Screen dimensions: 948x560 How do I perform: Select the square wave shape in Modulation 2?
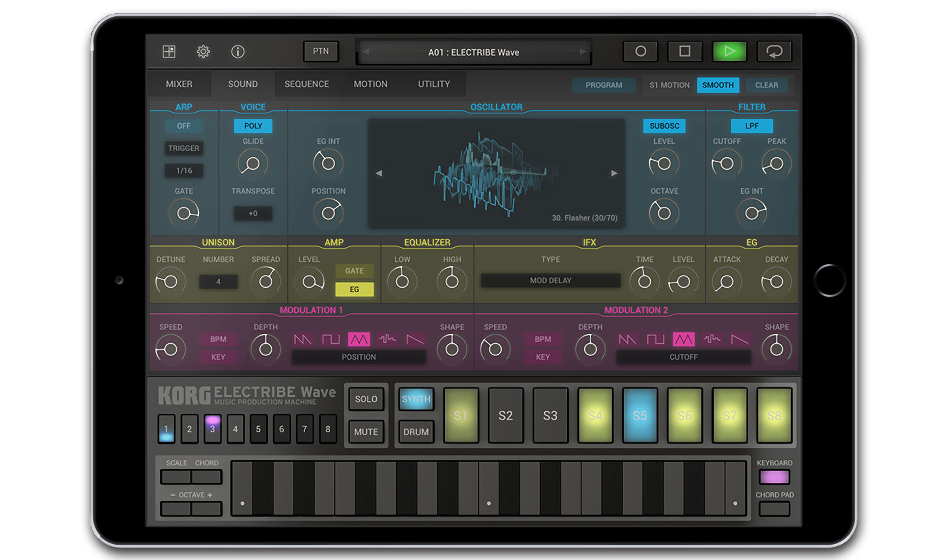pyautogui.click(x=656, y=339)
